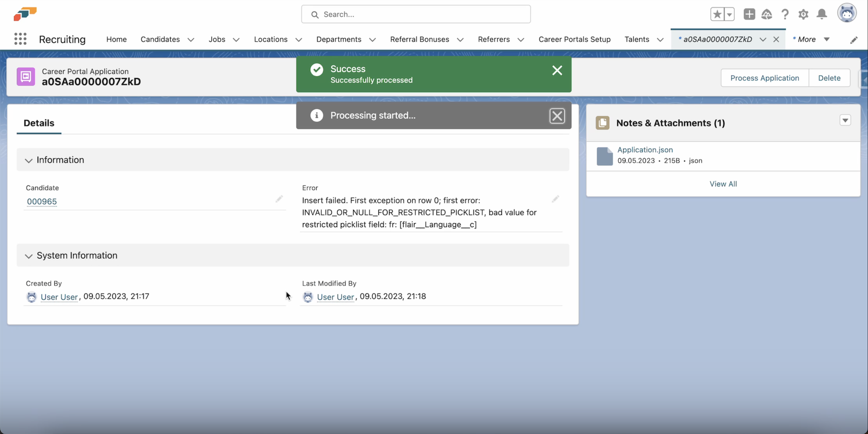Open the Help question mark icon
The height and width of the screenshot is (434, 868).
click(785, 14)
